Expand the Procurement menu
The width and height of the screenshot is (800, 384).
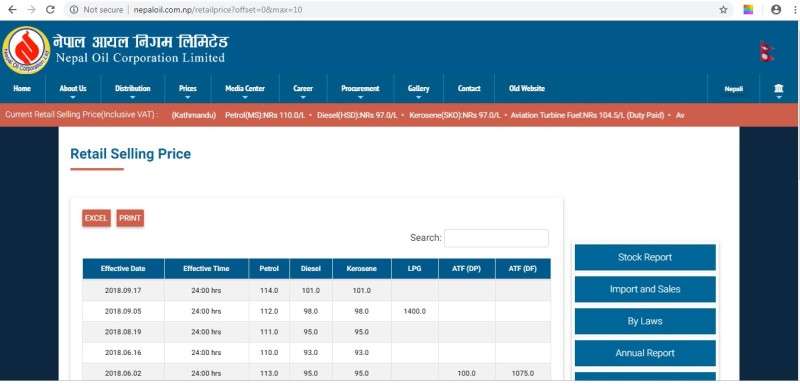[360, 88]
